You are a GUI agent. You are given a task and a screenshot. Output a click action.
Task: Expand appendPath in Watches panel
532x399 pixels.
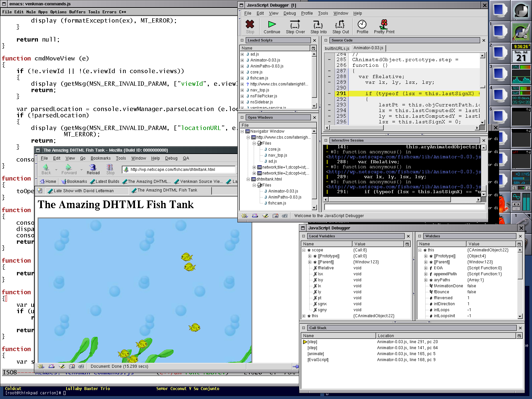(426, 274)
